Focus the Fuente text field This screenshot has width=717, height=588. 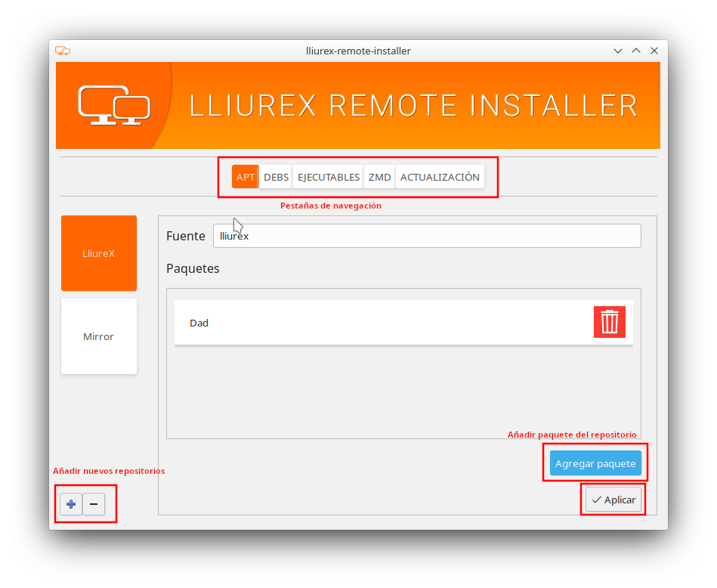[x=427, y=236]
